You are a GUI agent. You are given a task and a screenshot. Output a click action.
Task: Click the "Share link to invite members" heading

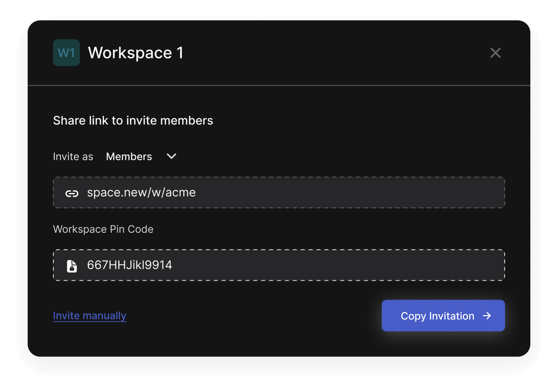coord(133,120)
